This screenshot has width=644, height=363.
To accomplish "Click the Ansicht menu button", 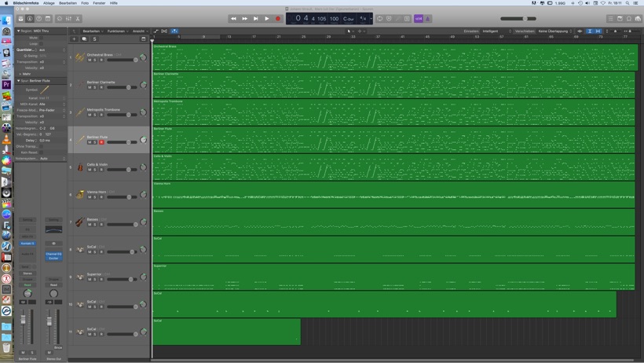I will click(x=139, y=31).
